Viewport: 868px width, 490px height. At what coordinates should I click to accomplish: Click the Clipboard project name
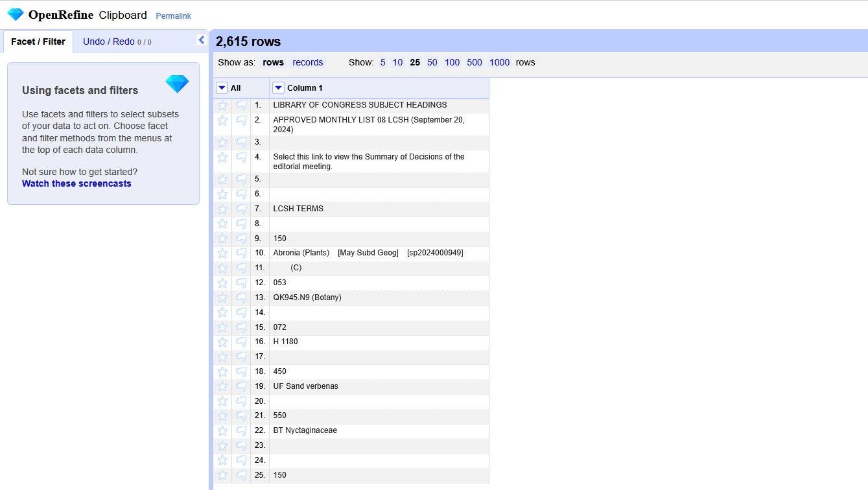click(123, 15)
